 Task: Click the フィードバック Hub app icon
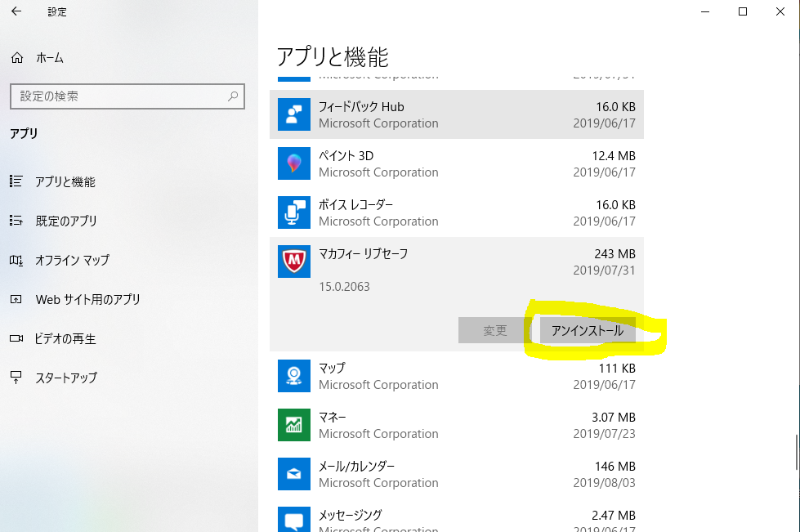294,114
